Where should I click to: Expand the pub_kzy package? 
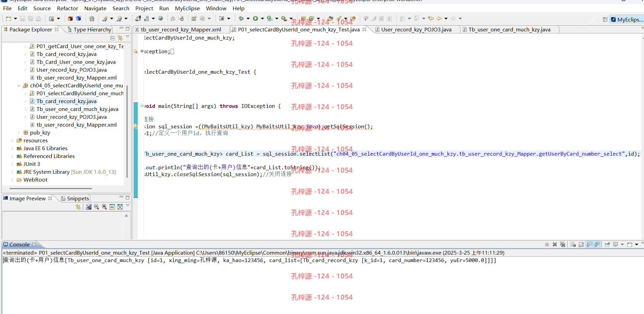(x=19, y=133)
